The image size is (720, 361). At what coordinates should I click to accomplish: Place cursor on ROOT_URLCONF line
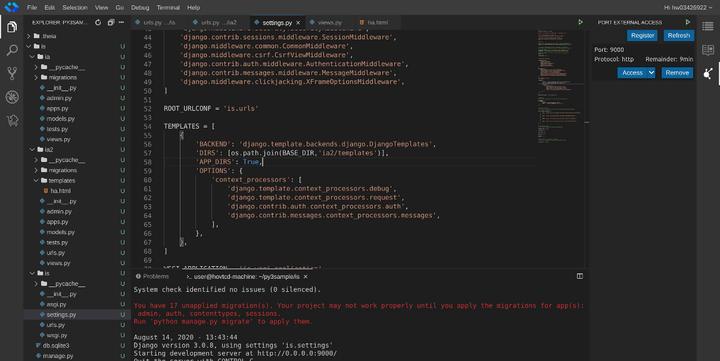(x=211, y=108)
